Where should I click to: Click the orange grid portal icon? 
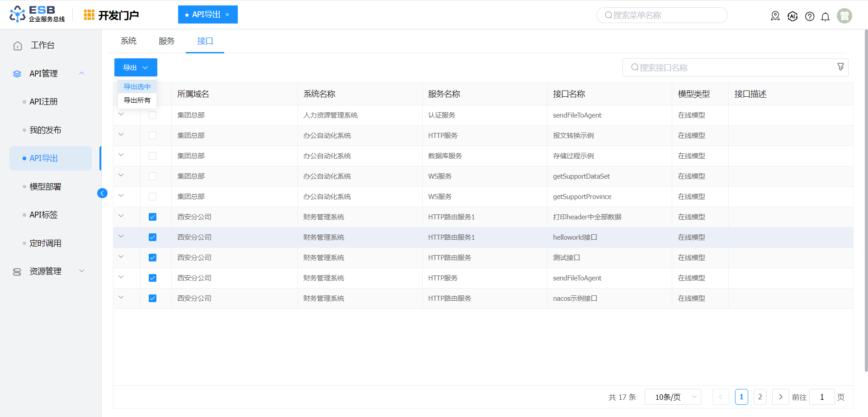point(89,15)
